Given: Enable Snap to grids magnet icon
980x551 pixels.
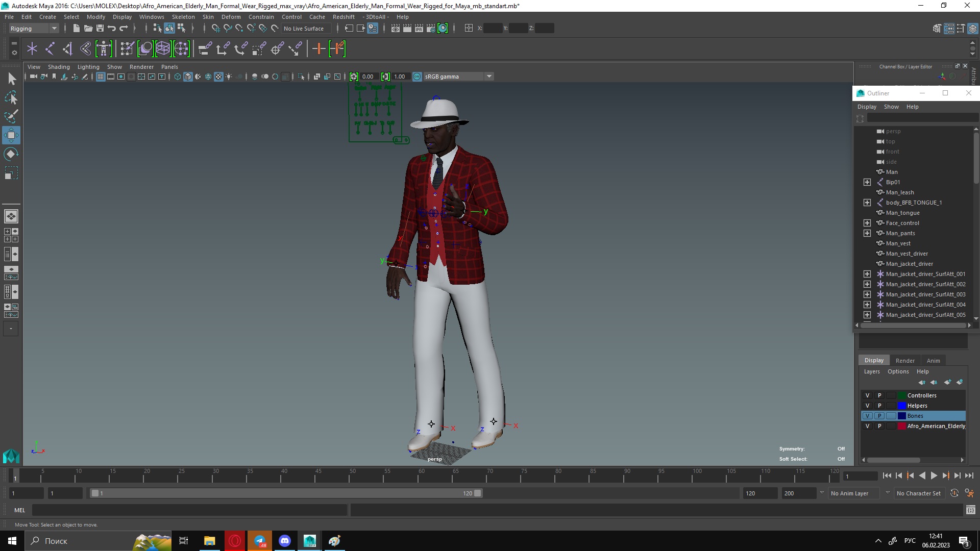Looking at the screenshot, I should [x=216, y=29].
